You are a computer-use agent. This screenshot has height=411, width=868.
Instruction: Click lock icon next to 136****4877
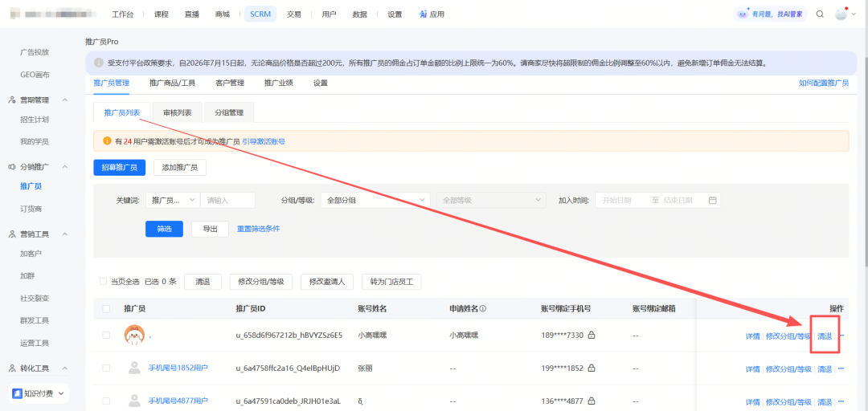click(592, 401)
